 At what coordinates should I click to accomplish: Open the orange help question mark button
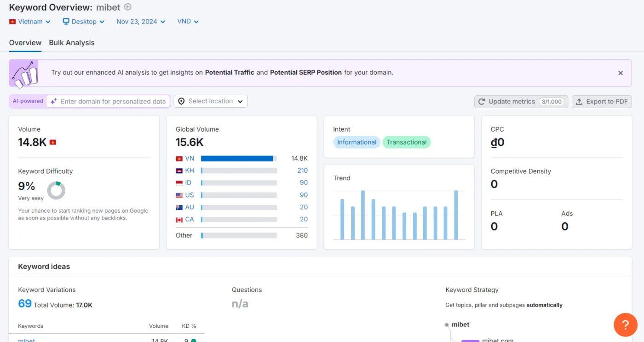(626, 325)
